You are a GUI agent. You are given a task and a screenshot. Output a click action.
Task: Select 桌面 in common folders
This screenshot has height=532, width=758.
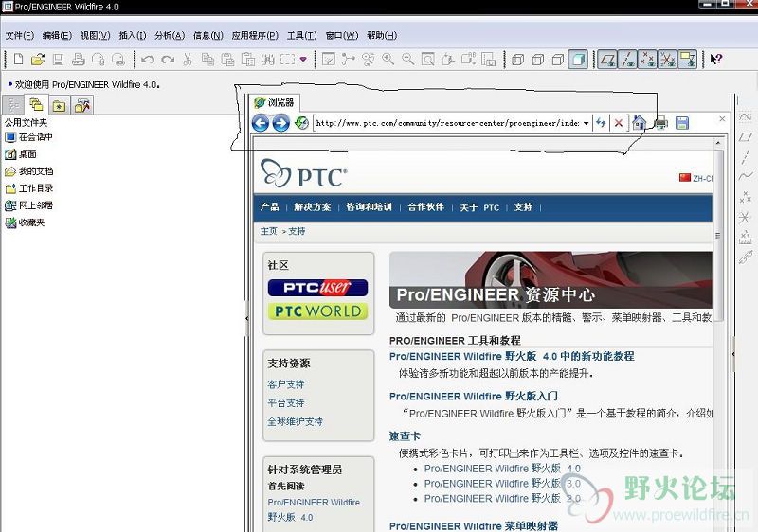[x=21, y=154]
